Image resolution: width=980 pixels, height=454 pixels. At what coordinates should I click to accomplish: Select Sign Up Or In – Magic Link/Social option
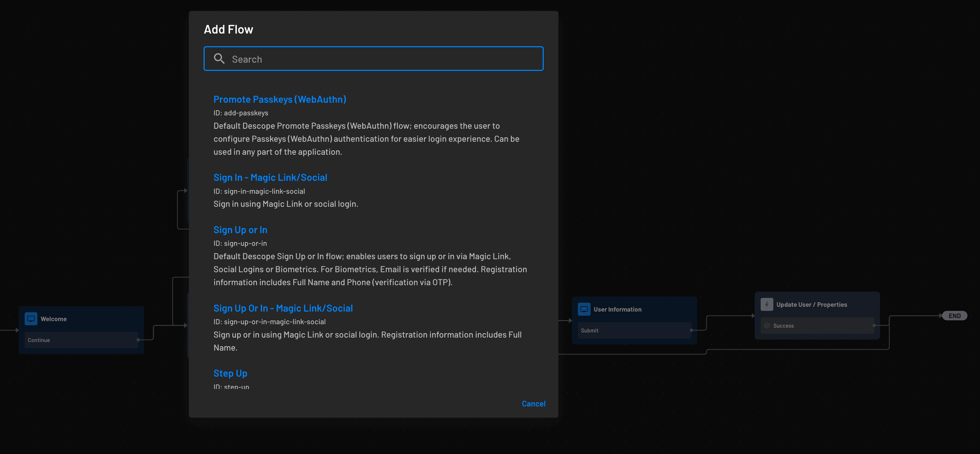tap(283, 308)
